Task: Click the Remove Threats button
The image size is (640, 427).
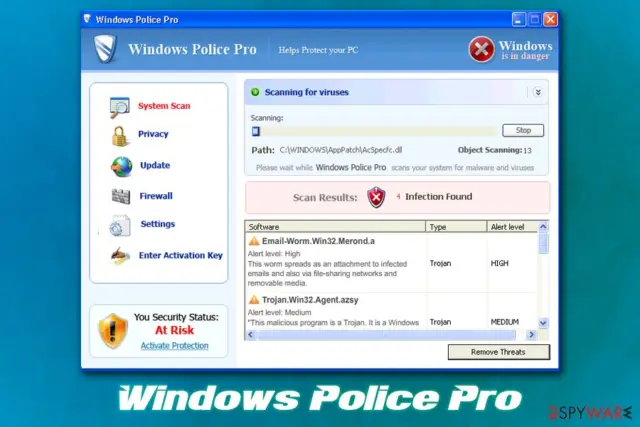Action: click(x=498, y=352)
